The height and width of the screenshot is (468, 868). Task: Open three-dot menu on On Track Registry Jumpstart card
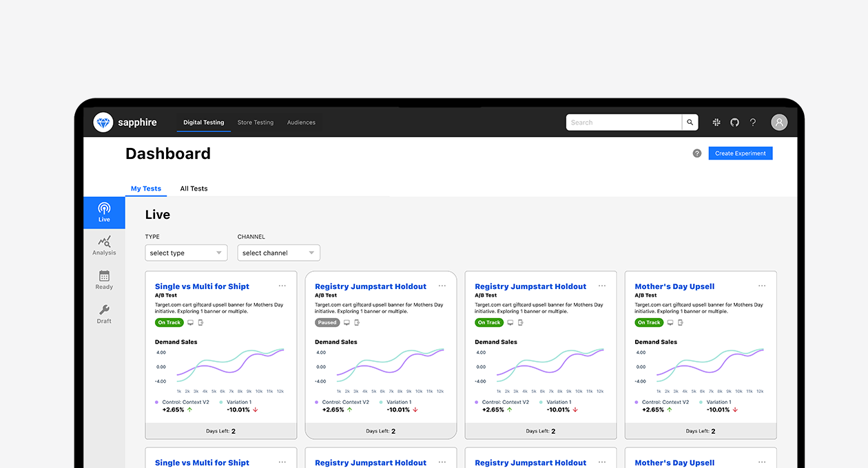[x=602, y=286]
